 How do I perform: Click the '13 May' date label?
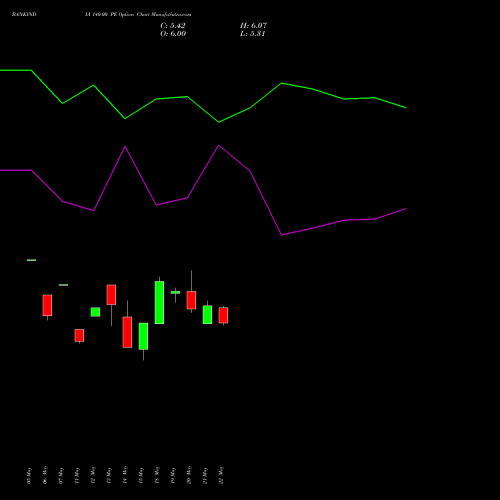(109, 476)
